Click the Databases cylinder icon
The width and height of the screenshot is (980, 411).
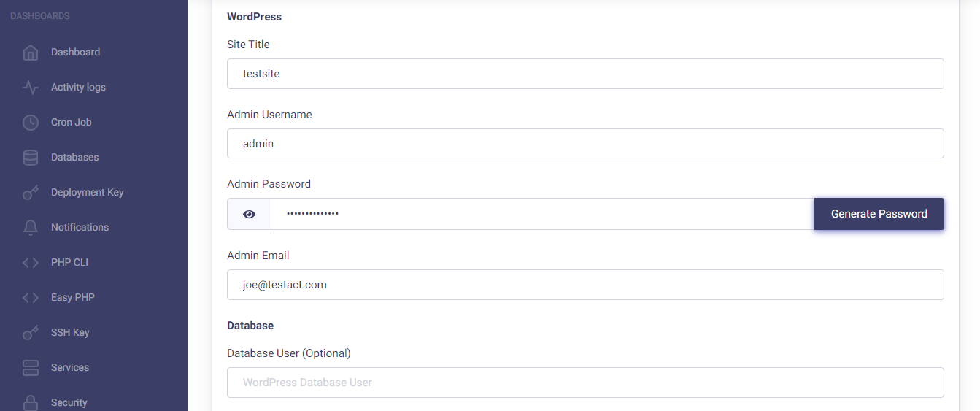pyautogui.click(x=31, y=158)
